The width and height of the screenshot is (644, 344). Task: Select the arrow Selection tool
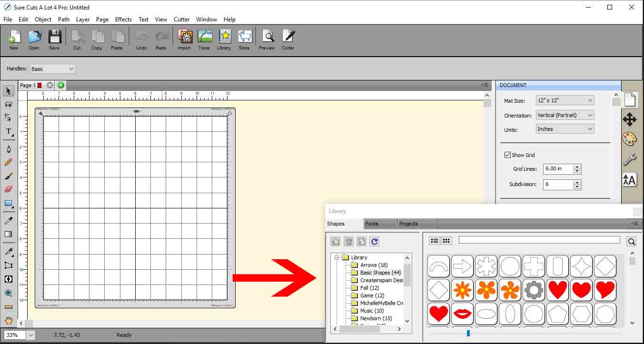click(9, 91)
